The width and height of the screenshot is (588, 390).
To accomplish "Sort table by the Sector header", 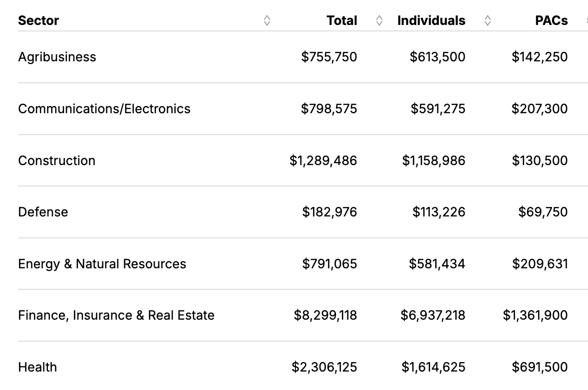I will 38,20.
